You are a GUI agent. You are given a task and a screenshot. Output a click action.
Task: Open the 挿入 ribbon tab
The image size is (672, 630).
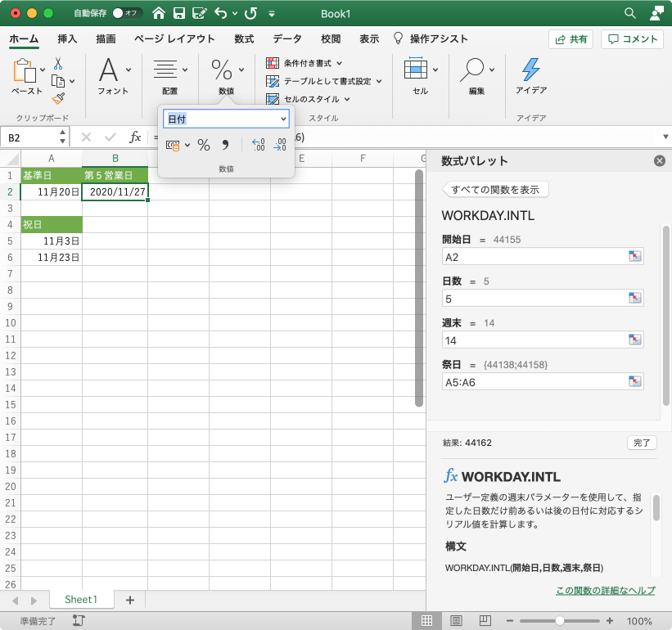click(67, 39)
